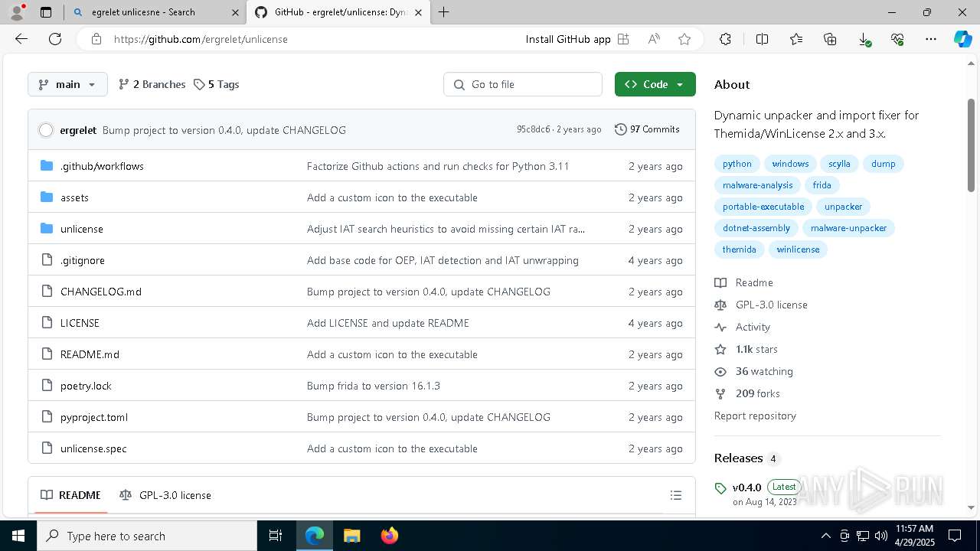Viewport: 980px width, 551px height.
Task: Toggle Split screen icon
Action: coord(762,39)
